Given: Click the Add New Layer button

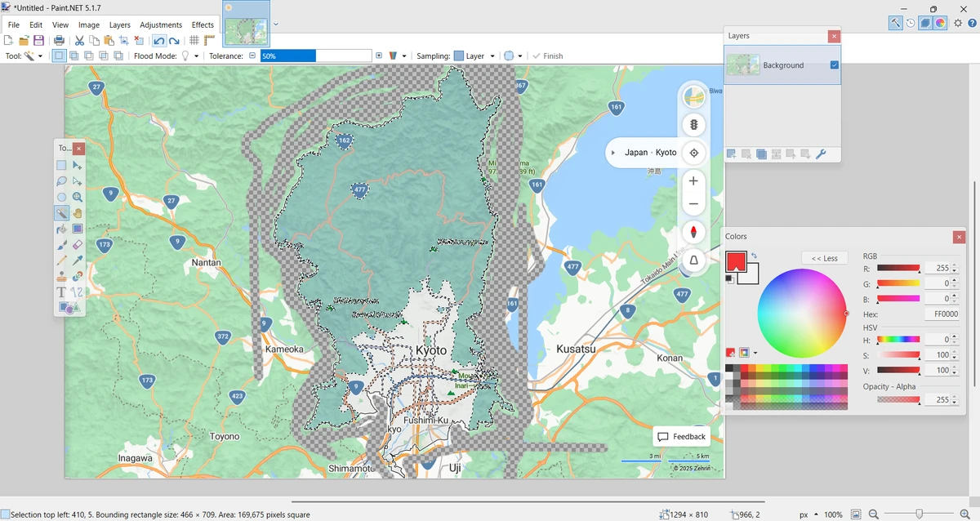Looking at the screenshot, I should 731,154.
